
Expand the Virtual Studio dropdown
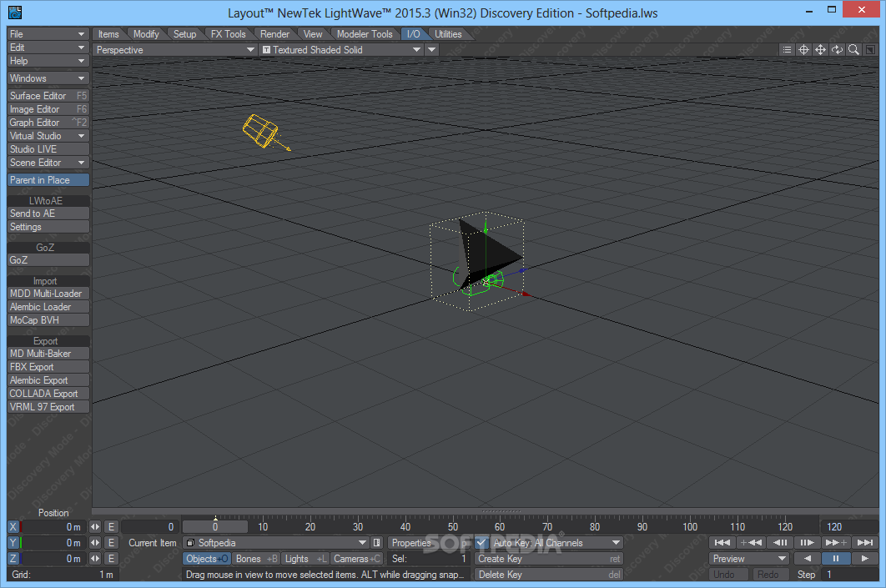(48, 136)
